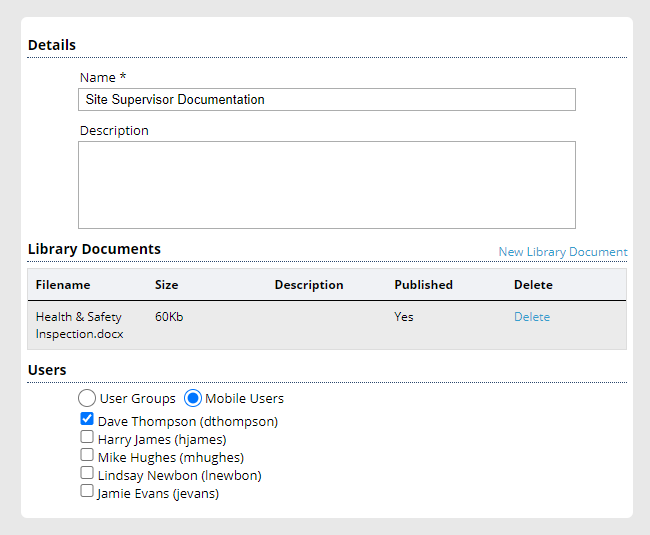Open the New Library Document link
This screenshot has width=650, height=535.
(x=562, y=252)
